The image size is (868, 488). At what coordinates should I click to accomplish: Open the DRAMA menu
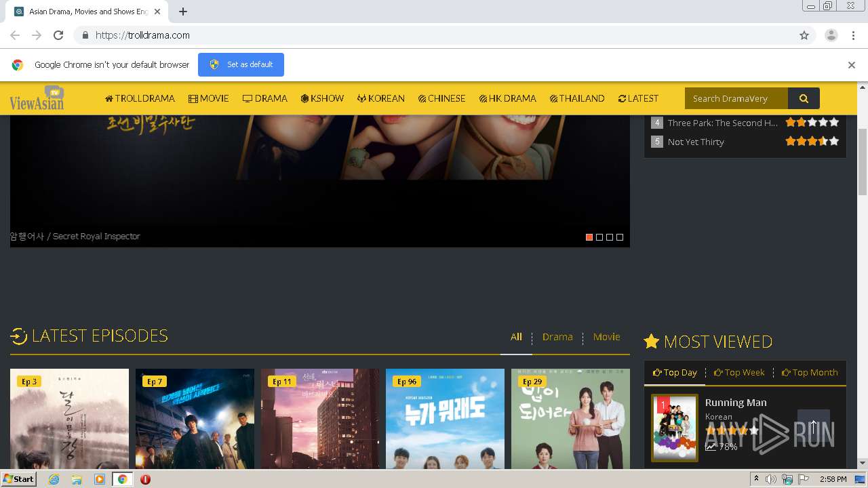pyautogui.click(x=265, y=98)
